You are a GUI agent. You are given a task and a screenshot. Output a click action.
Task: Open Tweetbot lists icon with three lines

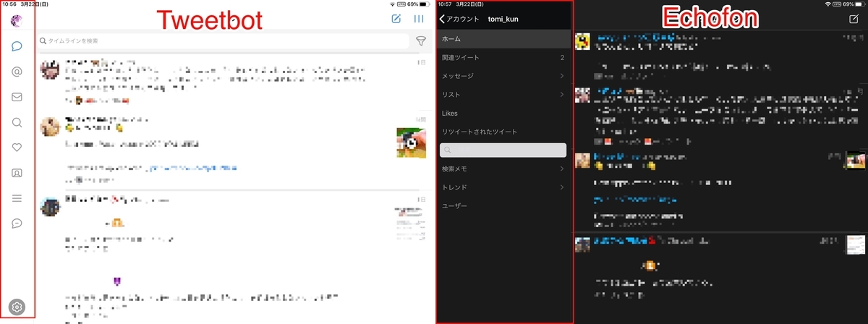[x=17, y=198]
